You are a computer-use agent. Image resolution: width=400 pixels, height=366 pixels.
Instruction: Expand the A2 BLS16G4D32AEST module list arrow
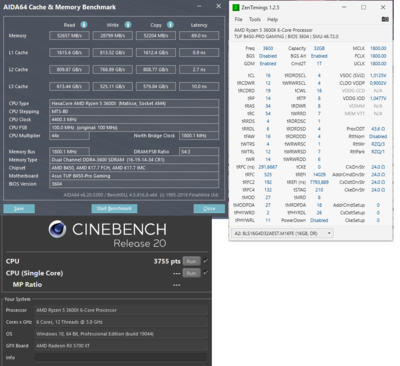[329, 233]
